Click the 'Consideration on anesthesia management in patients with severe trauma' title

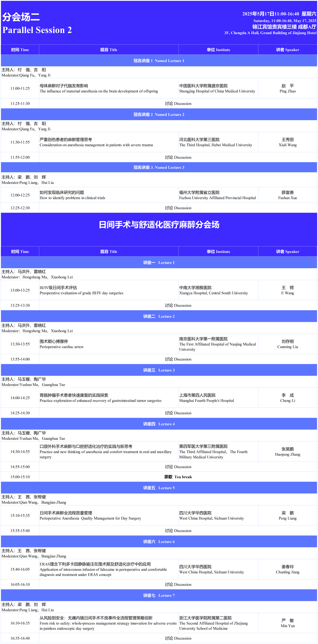click(x=96, y=145)
